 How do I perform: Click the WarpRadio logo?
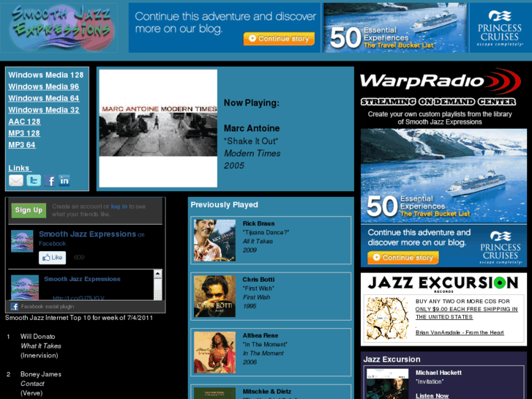pos(440,81)
